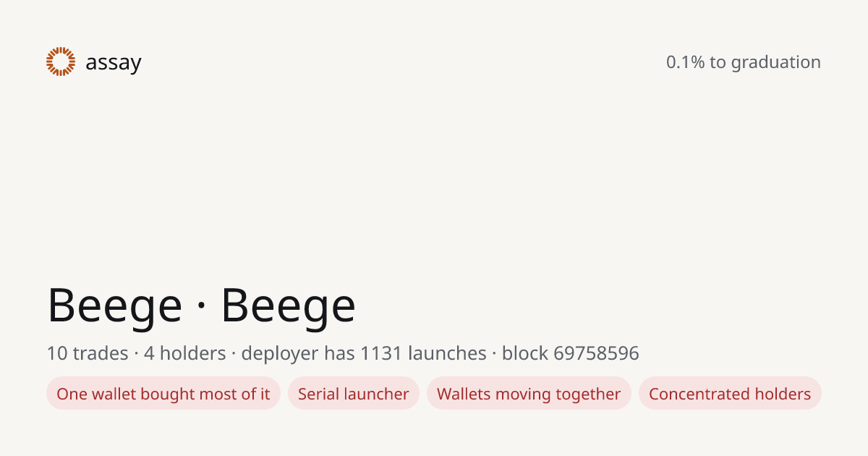Click the dot separator in the Beege title
The image size is (868, 456).
[201, 307]
